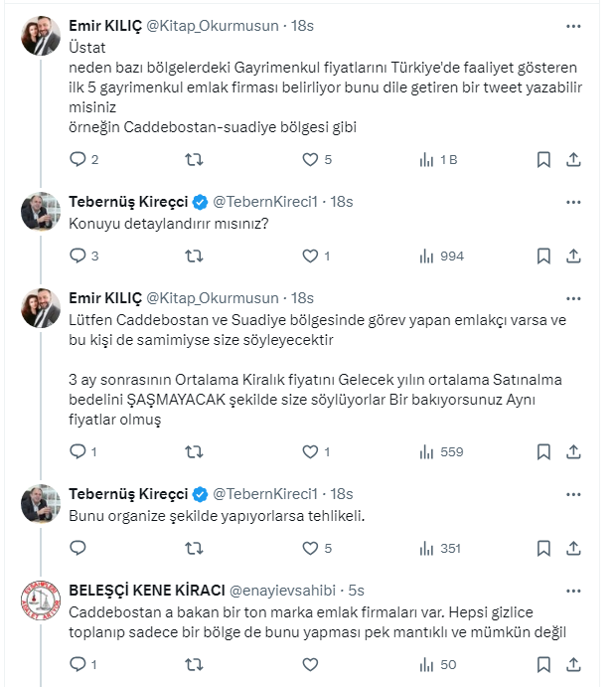Bookmark the BELEŞÇİ KENE KİRACI tweet
616x687 pixels.
point(543,664)
